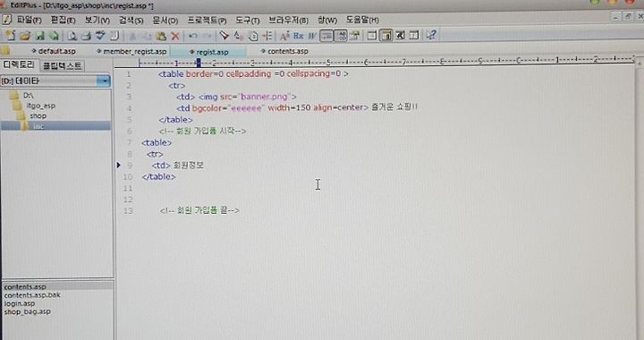Click the bgcolor eeeeee td line
This screenshot has height=340, width=644.
coord(297,107)
